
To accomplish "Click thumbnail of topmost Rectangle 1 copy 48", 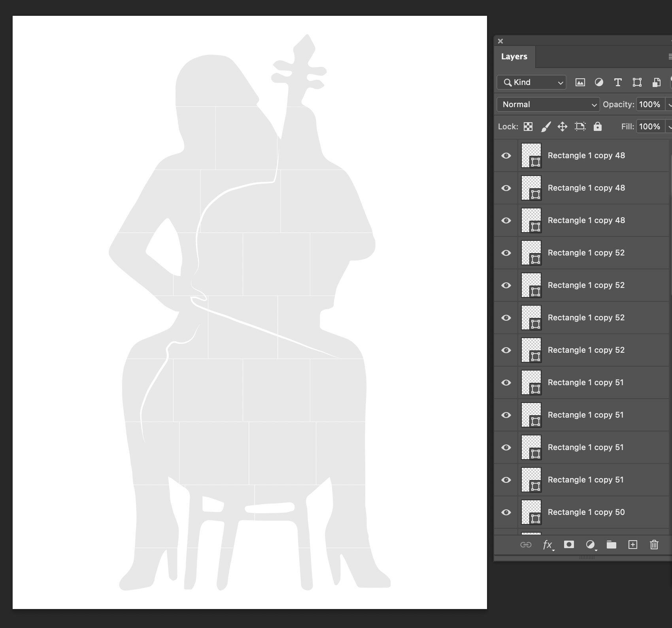I will click(531, 155).
